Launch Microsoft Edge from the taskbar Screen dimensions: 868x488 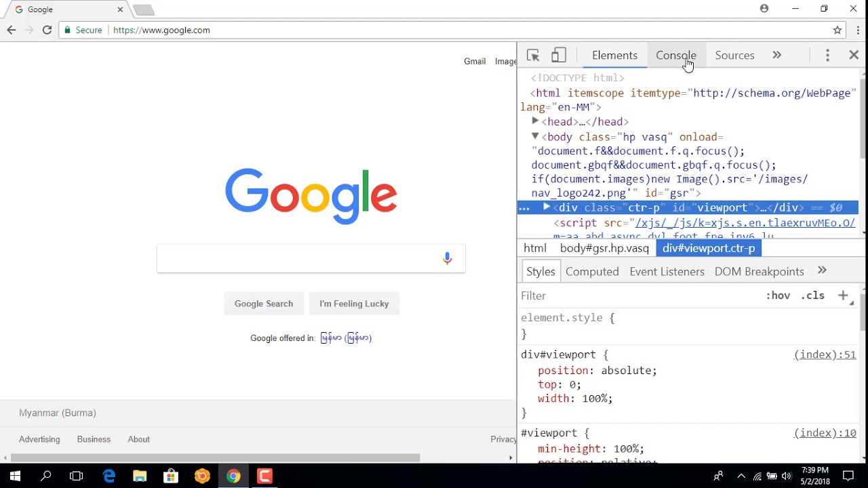click(108, 476)
